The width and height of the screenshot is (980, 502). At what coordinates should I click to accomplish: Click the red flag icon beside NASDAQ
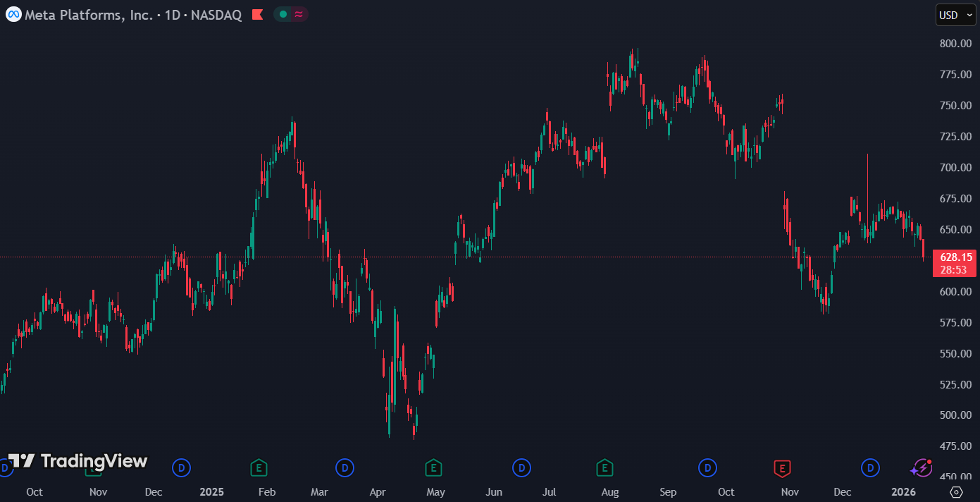[257, 14]
